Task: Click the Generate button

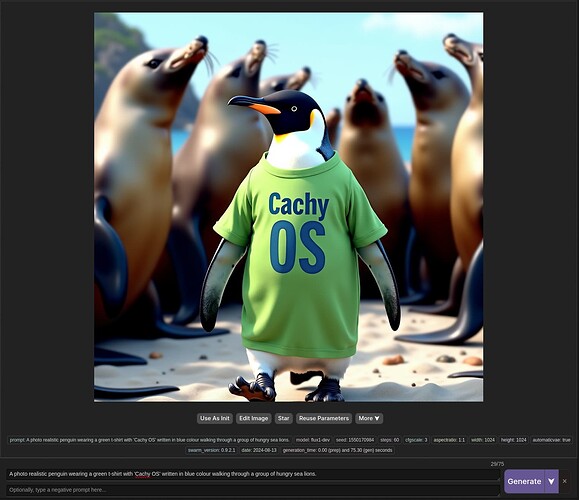Action: (x=524, y=481)
